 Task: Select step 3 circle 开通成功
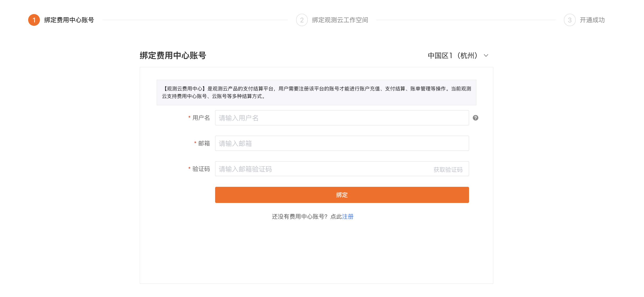click(569, 20)
